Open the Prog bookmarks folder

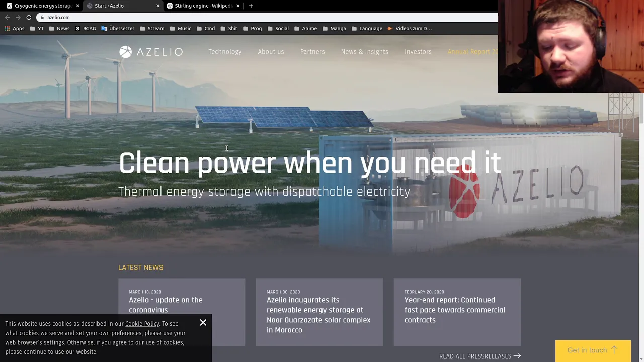coord(252,29)
